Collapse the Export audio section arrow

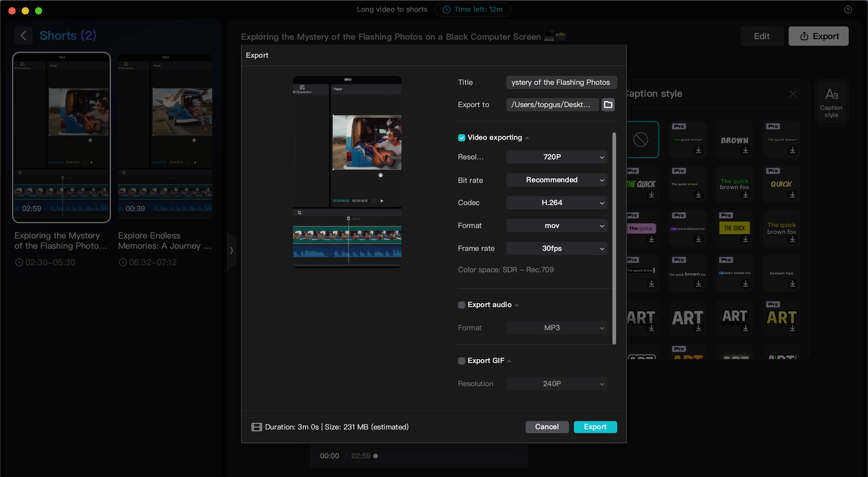[x=517, y=306]
